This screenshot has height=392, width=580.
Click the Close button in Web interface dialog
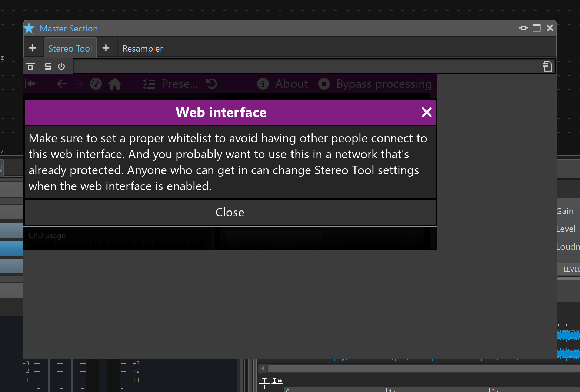[x=230, y=212]
